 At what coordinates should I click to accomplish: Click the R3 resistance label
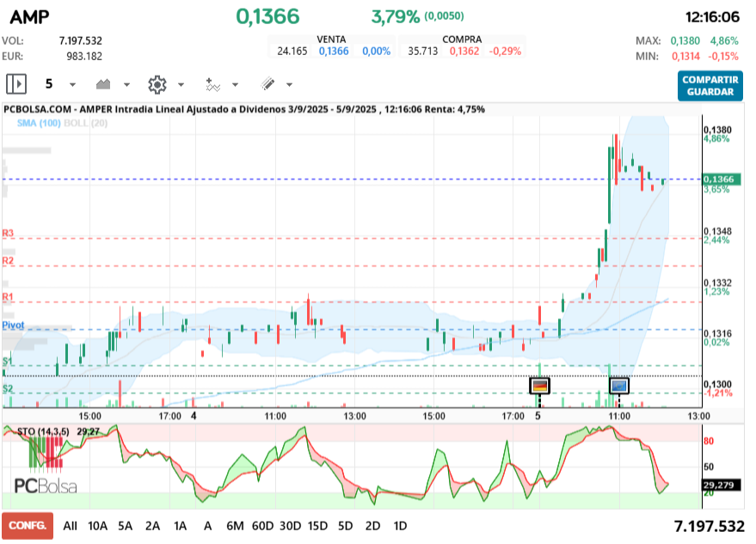pos(8,233)
